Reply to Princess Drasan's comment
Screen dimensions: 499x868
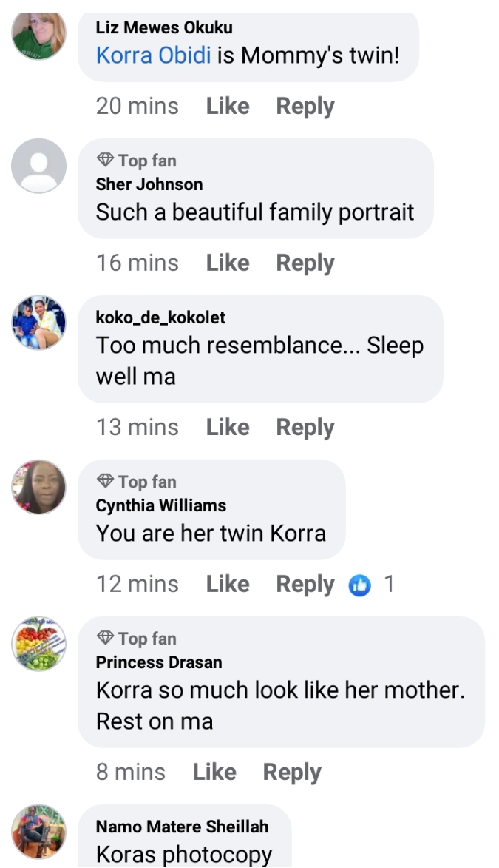(x=292, y=773)
